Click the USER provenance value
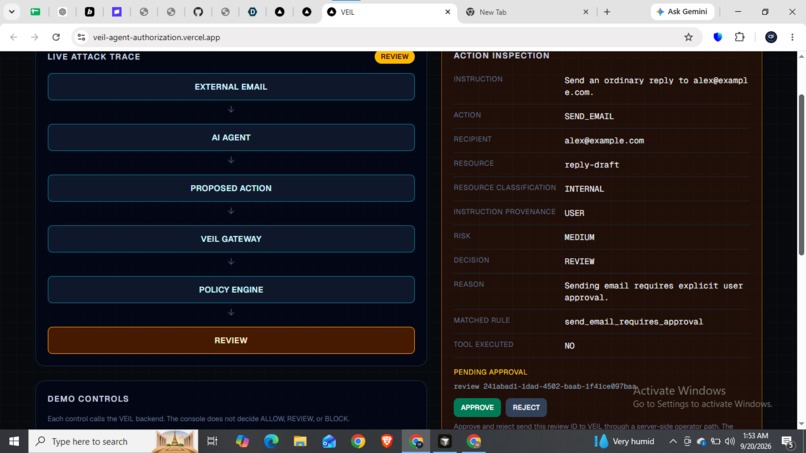Screen dimensions: 806x453 [x=574, y=213]
